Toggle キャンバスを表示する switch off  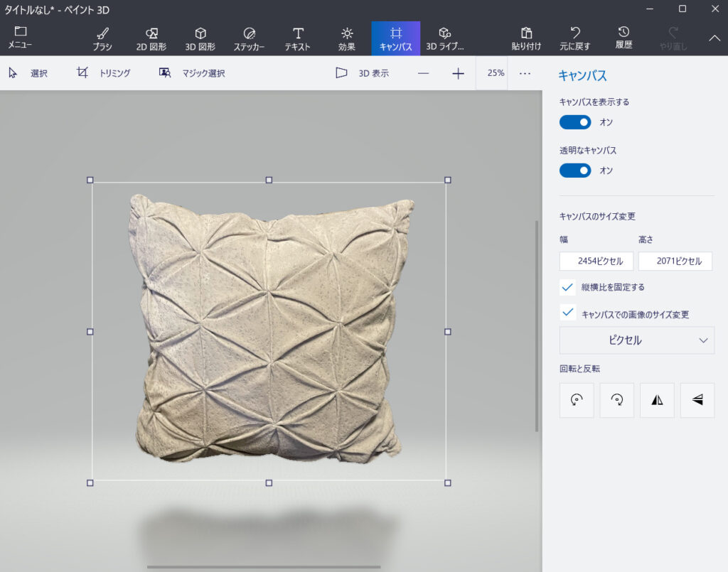[x=574, y=122]
